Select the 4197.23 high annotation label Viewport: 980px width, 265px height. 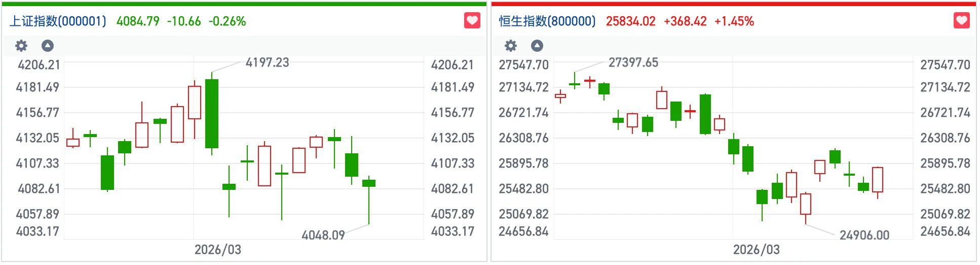coord(267,62)
